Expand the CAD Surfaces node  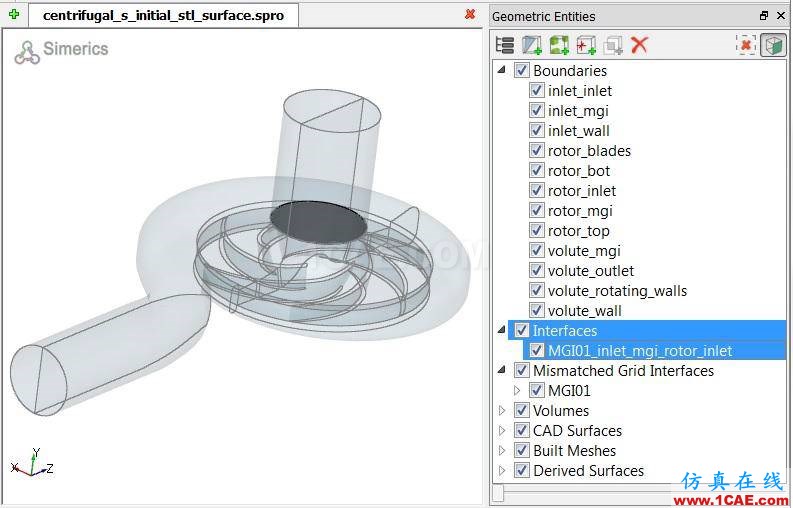(502, 431)
